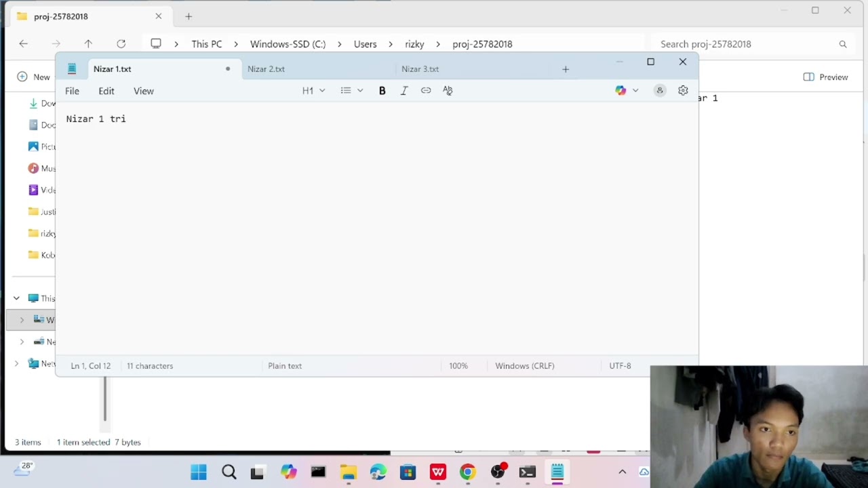The height and width of the screenshot is (488, 868).
Task: Open the View menu
Action: click(144, 91)
